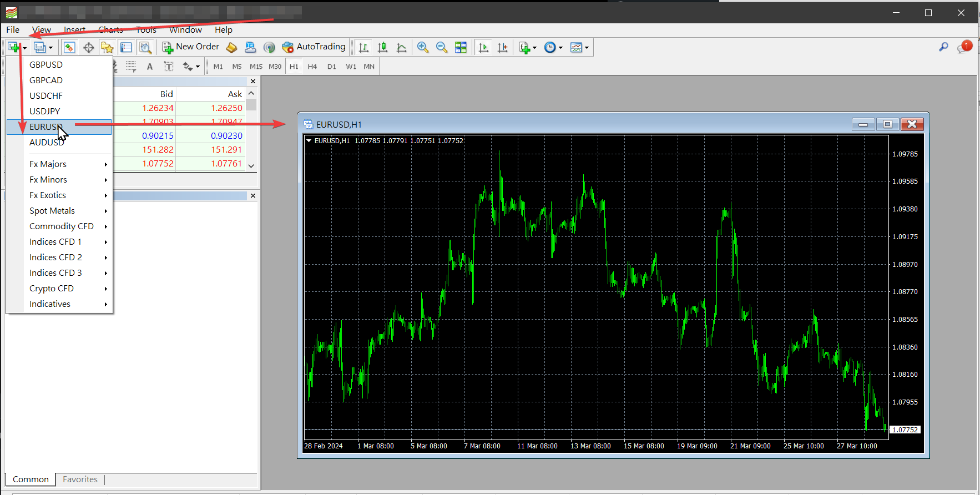Open the MetaEditor icon
This screenshot has width=980, height=495.
click(x=232, y=47)
